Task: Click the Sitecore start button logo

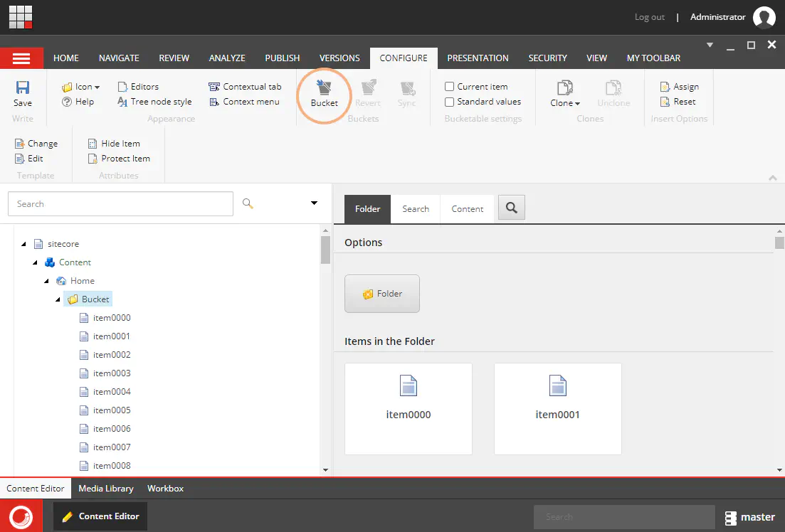Action: tap(21, 516)
